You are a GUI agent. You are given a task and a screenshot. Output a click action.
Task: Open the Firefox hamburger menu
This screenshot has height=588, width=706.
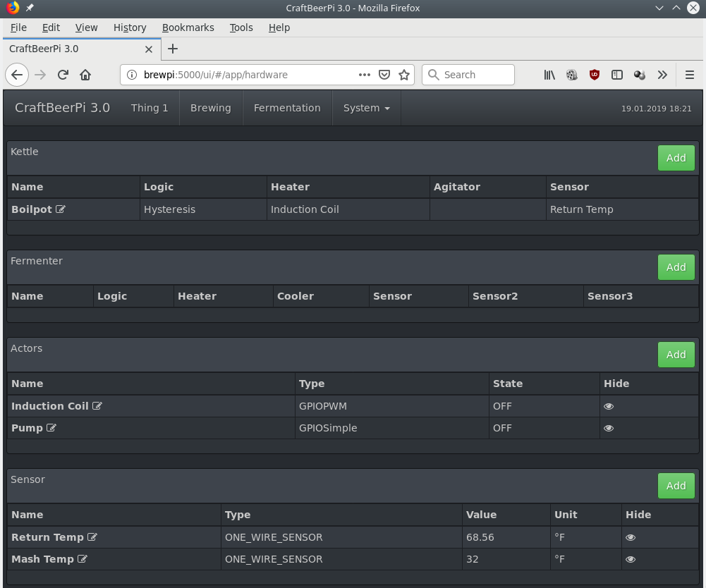(690, 75)
